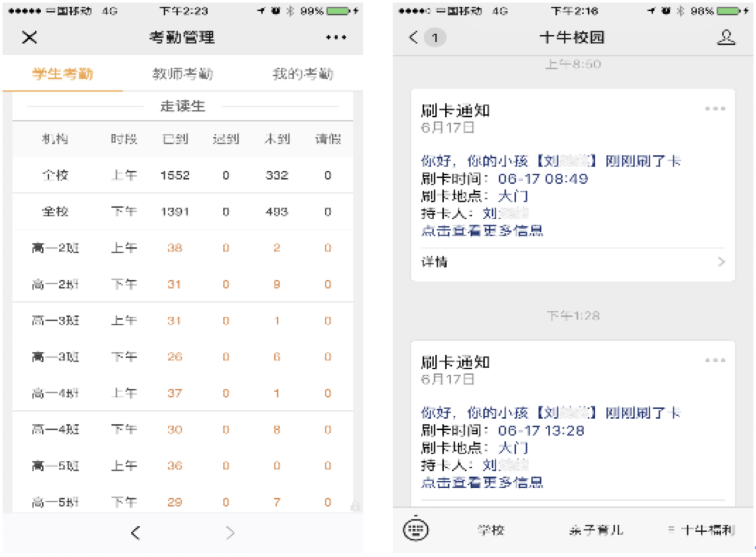Select the 走读生 section heading

click(183, 105)
